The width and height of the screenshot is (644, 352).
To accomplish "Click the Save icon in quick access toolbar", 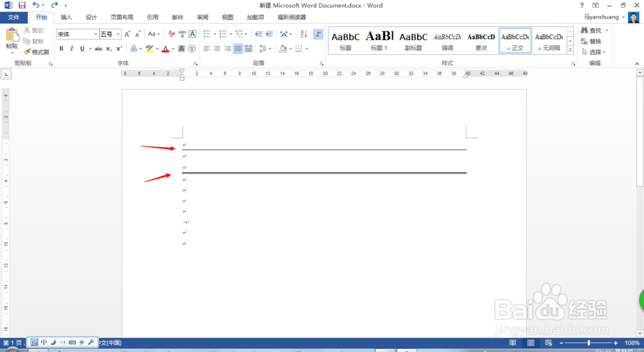I will [x=22, y=5].
